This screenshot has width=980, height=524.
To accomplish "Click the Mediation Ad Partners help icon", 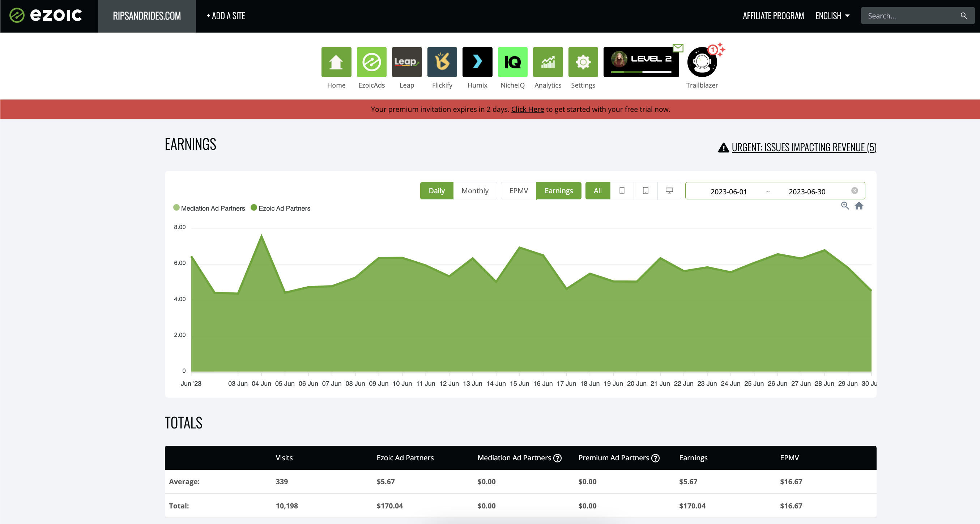I will tap(557, 458).
